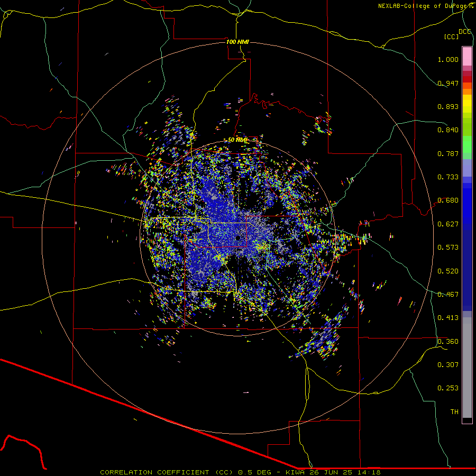The width and height of the screenshot is (476, 476).
Task: Select the 0.733 scale value
Action: pyautogui.click(x=448, y=177)
